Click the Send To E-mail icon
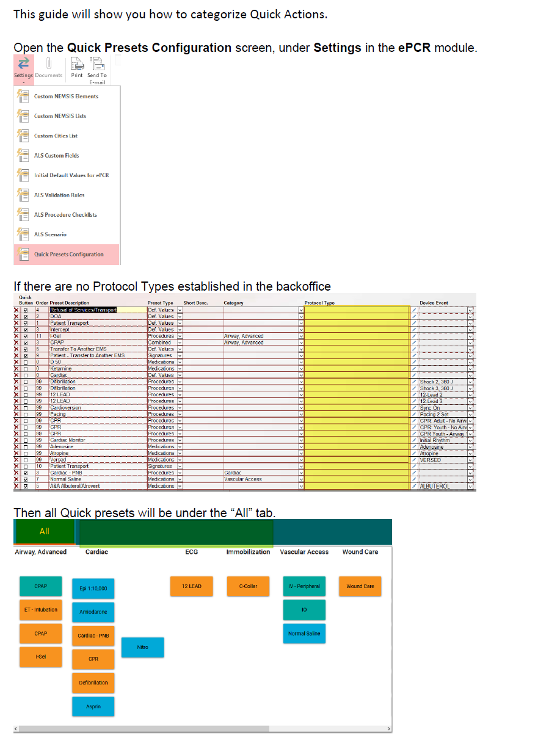560x748 pixels. pos(96,63)
